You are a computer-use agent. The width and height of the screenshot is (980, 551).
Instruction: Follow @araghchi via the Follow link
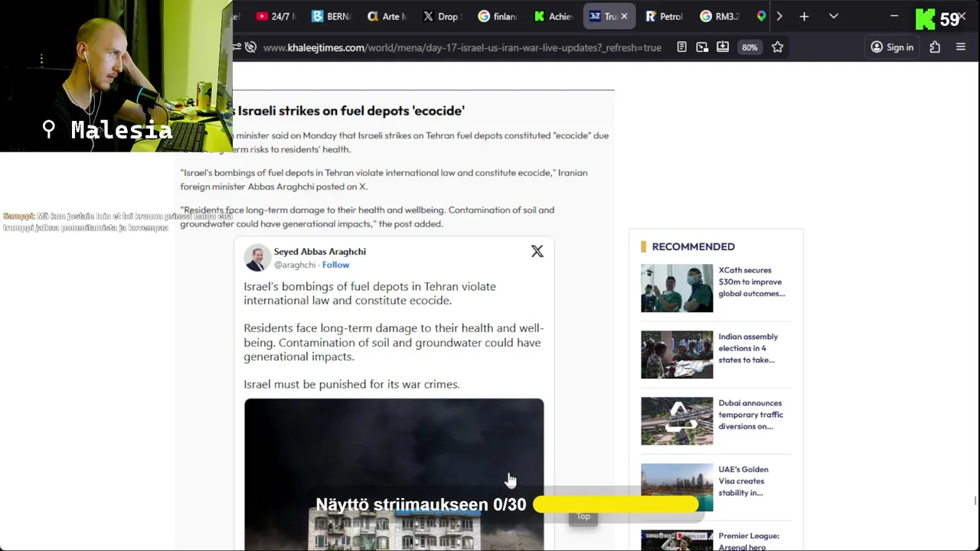point(335,265)
